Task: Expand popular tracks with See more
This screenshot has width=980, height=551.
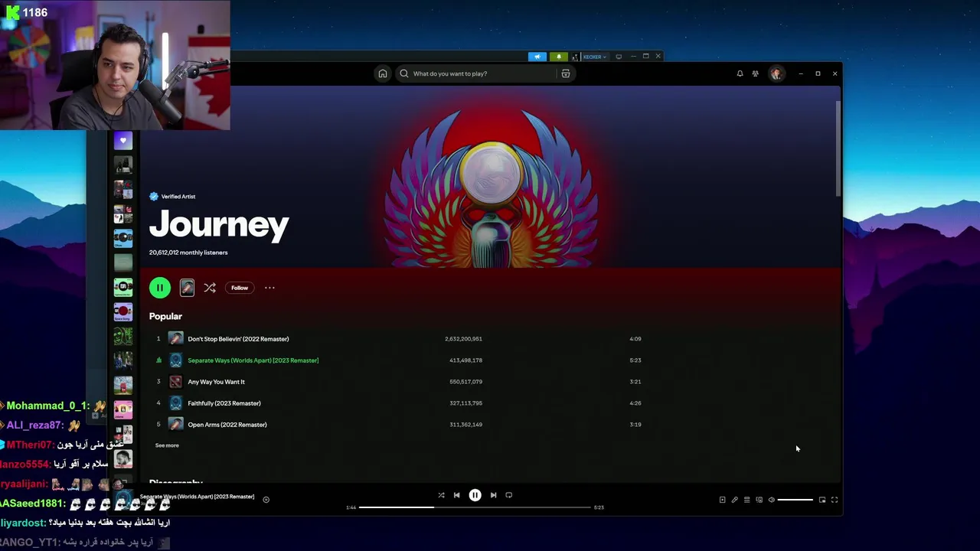Action: 167,445
